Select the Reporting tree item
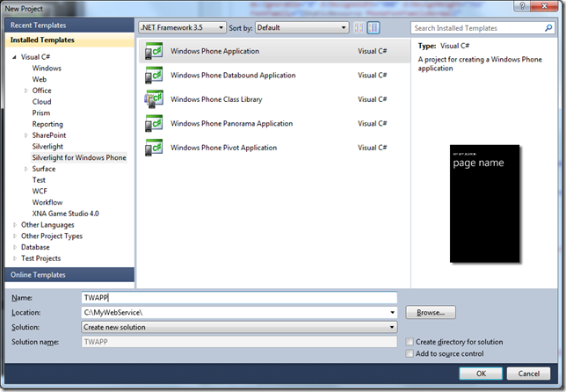The image size is (566, 392). 47,124
